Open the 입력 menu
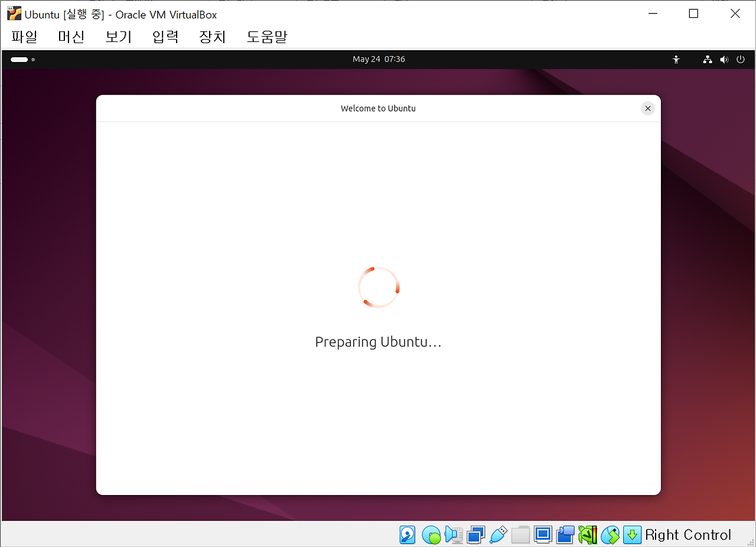Image resolution: width=756 pixels, height=547 pixels. [x=165, y=37]
